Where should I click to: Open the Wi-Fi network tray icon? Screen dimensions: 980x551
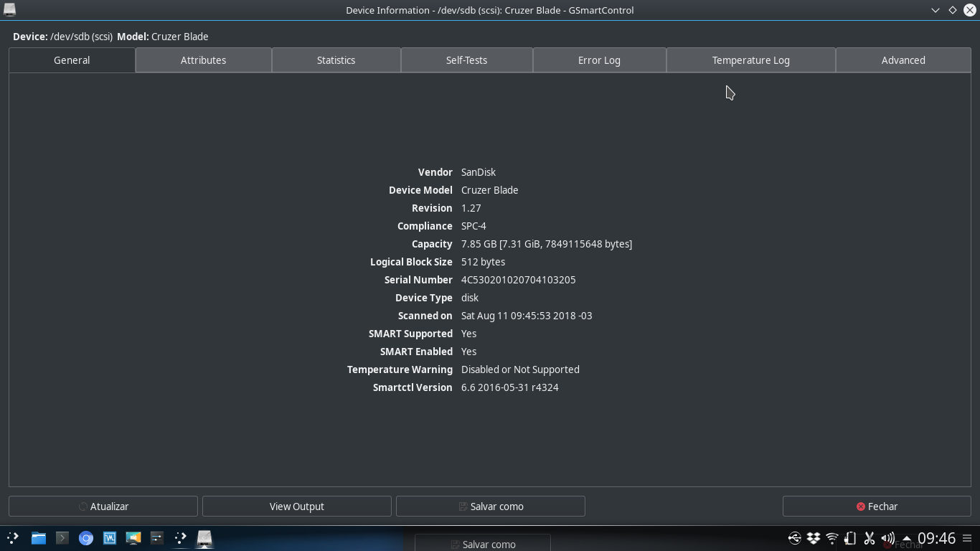831,538
